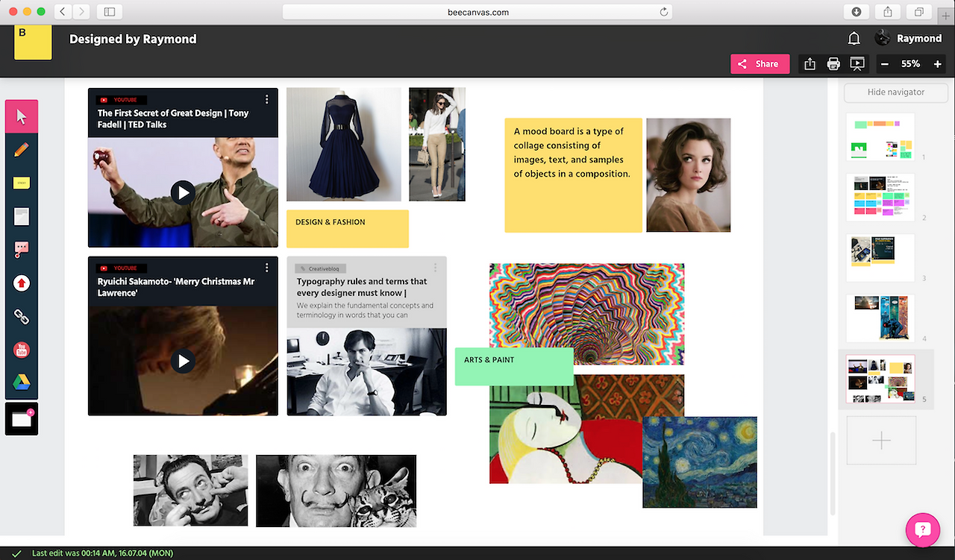Viewport: 955px width, 560px height.
Task: Switch to board page 2 in the navigator
Action: click(x=880, y=197)
